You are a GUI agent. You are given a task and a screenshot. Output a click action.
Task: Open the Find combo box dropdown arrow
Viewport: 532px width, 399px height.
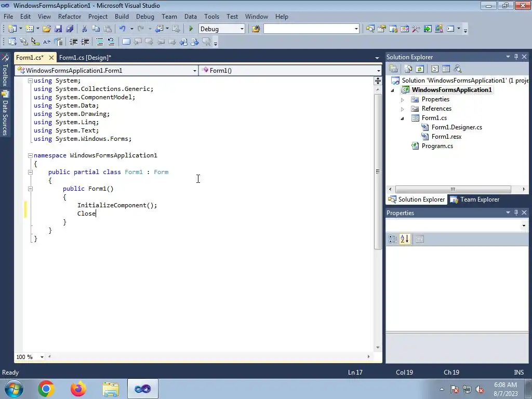(x=356, y=29)
